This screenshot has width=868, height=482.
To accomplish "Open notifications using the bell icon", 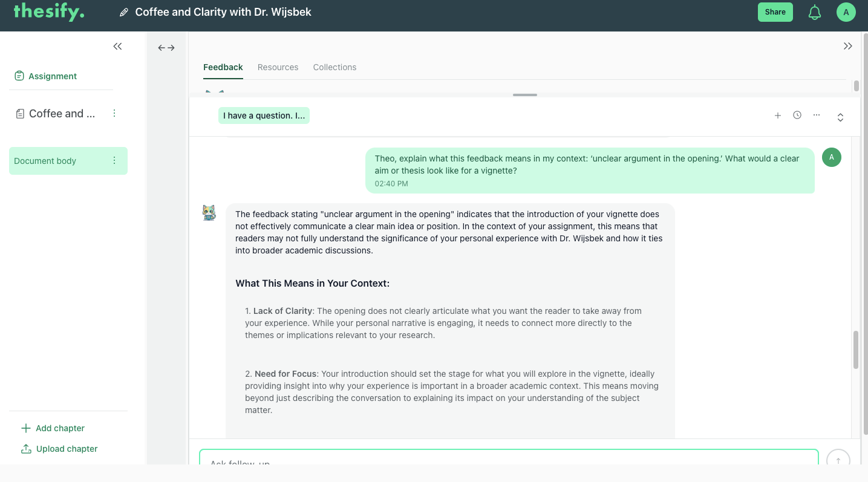I will pos(814,11).
